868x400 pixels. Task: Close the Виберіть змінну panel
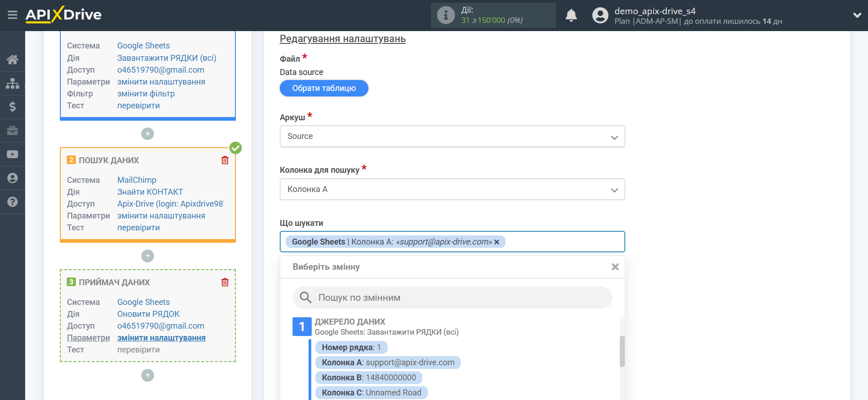coord(615,267)
